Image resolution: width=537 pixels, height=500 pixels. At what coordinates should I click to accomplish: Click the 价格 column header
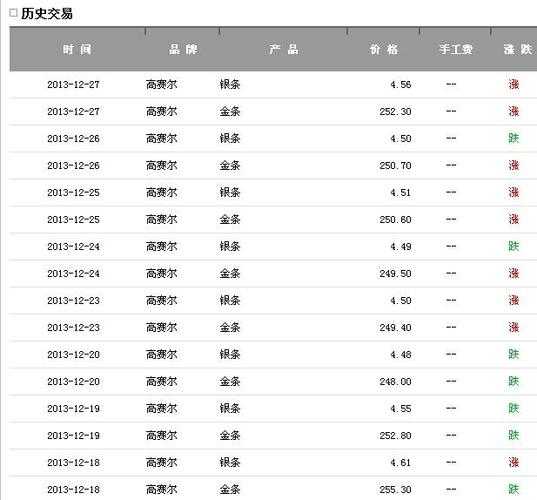click(x=384, y=50)
